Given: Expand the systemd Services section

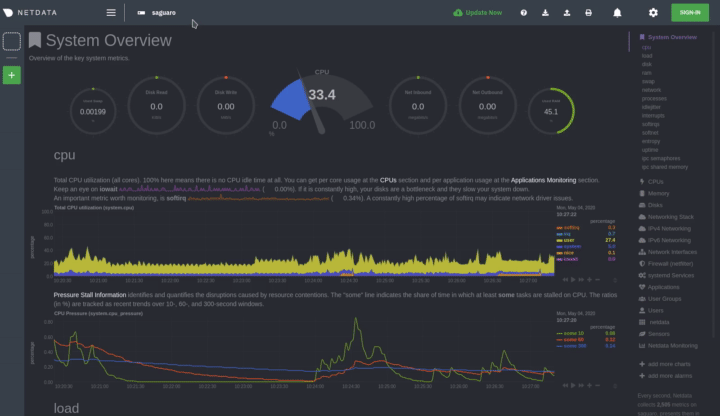Looking at the screenshot, I should (x=666, y=275).
